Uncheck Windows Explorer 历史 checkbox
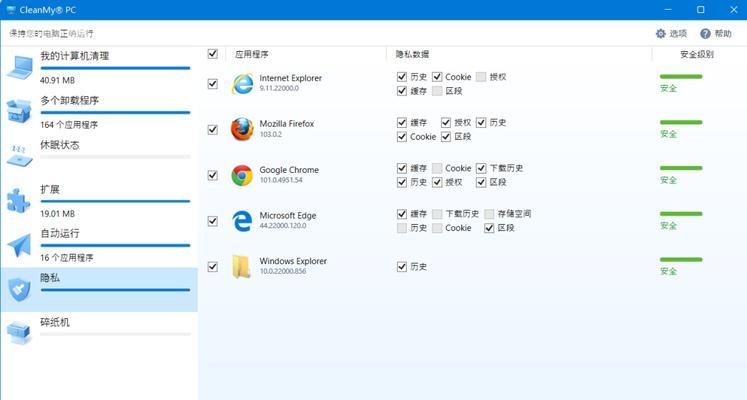 pos(402,267)
